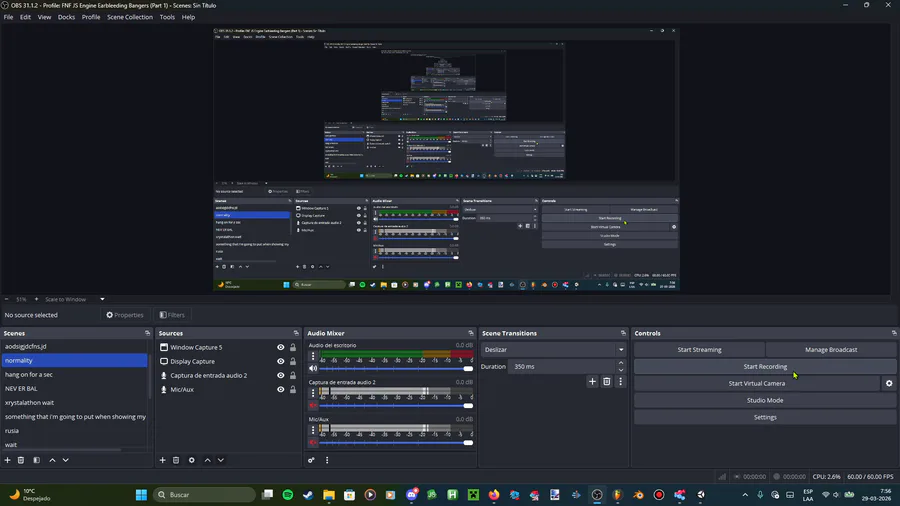The image size is (900, 506).
Task: Toggle lock on Mic/Aux source
Action: coord(293,389)
